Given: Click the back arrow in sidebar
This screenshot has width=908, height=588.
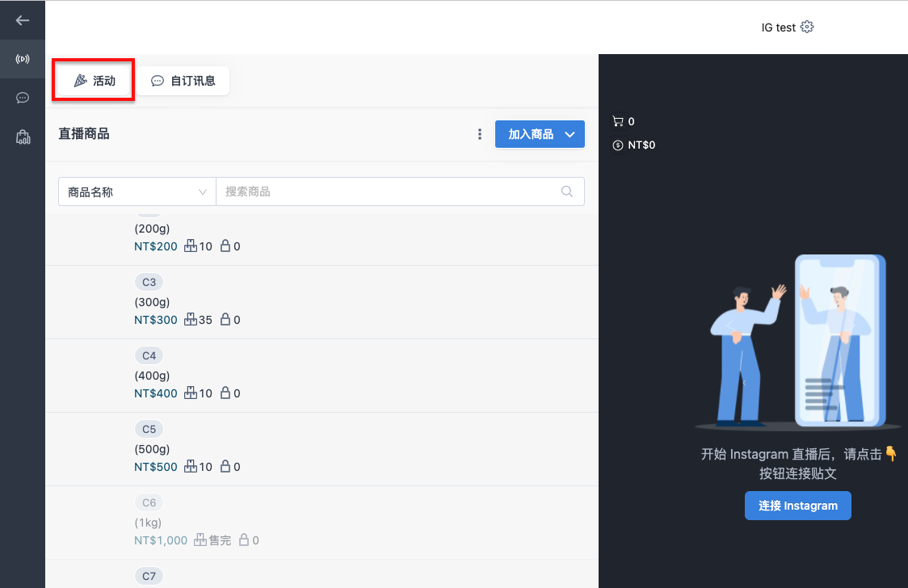Looking at the screenshot, I should (x=23, y=21).
